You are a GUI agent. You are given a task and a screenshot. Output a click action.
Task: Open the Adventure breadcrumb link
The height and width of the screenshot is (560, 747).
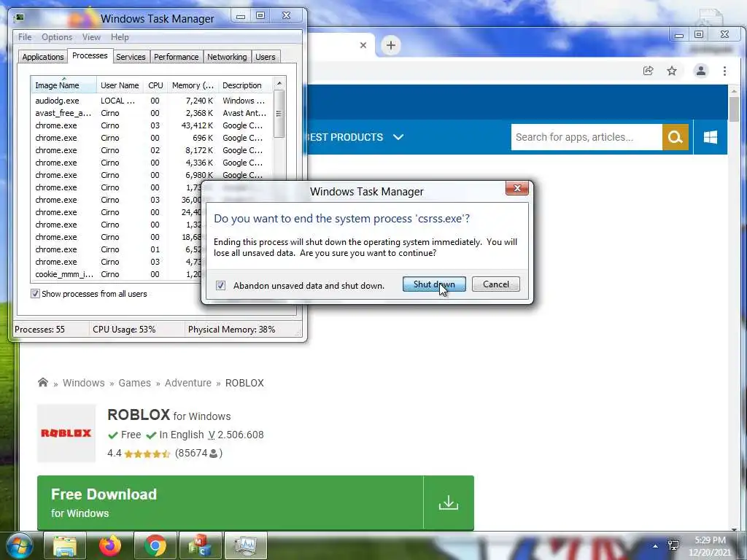[x=187, y=383]
